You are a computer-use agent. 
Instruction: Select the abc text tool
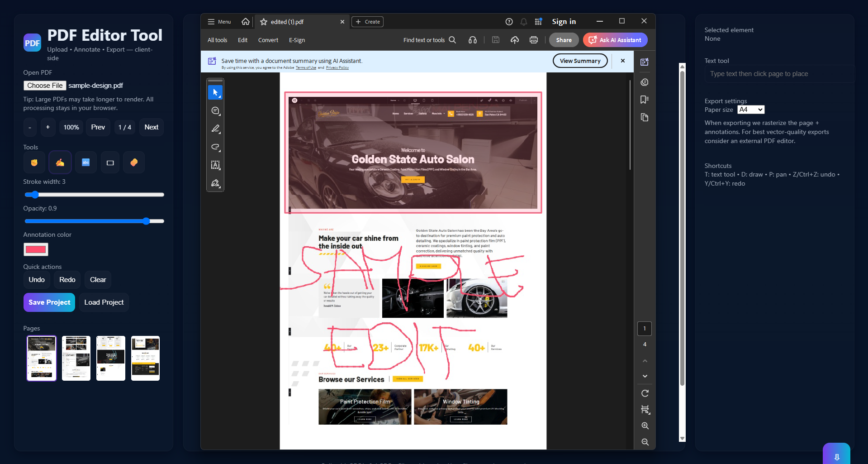click(x=85, y=163)
